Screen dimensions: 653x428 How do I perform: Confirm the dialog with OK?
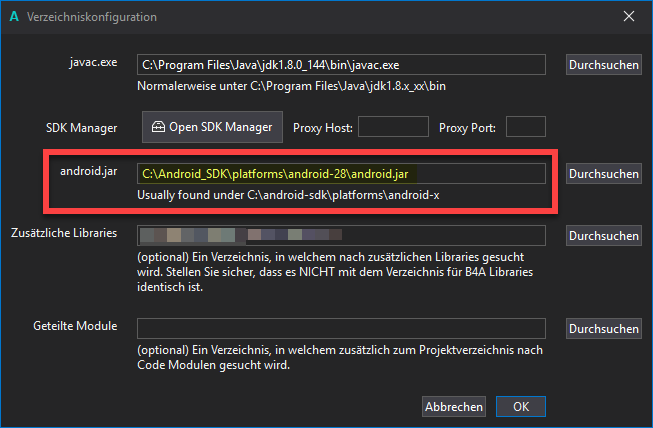[521, 406]
